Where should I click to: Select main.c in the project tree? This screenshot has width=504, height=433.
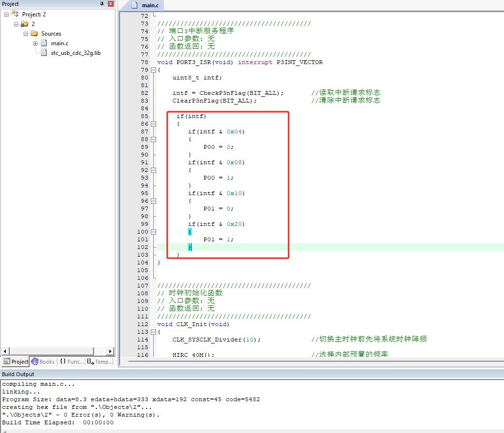coord(60,43)
